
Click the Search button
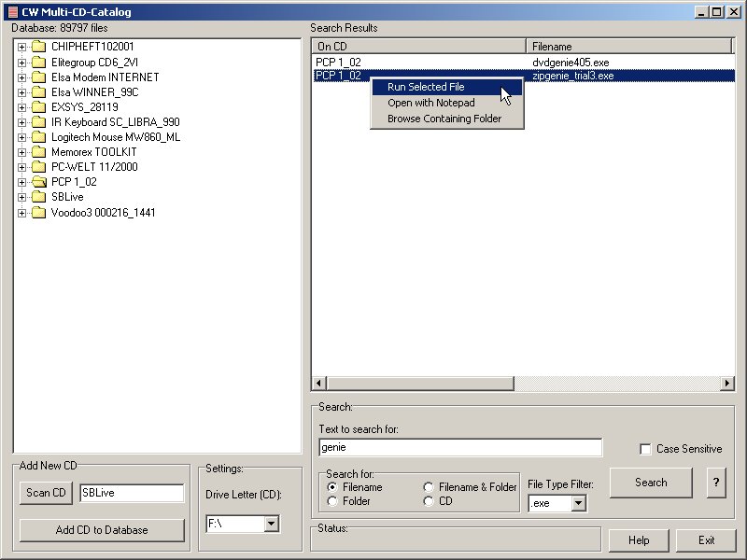click(x=651, y=483)
